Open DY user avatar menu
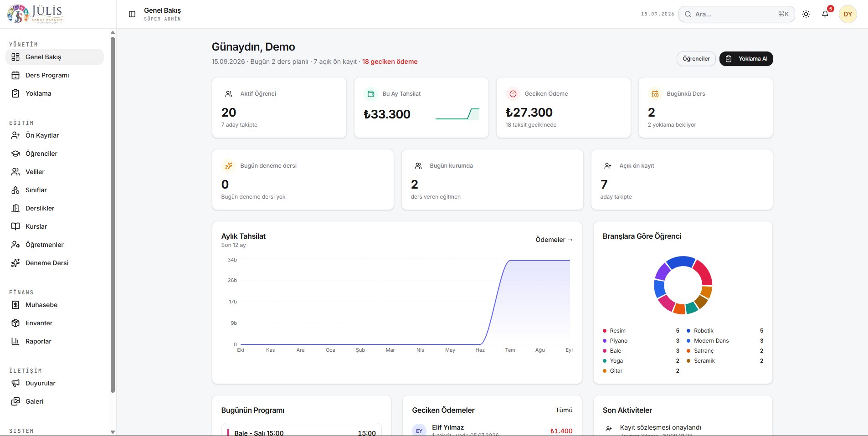 pos(847,14)
